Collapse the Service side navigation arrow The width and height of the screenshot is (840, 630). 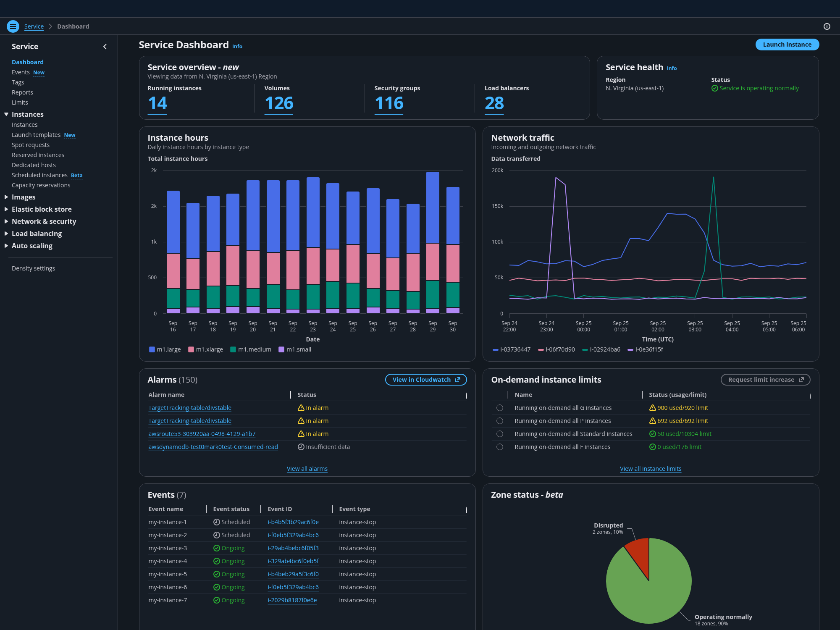point(105,47)
